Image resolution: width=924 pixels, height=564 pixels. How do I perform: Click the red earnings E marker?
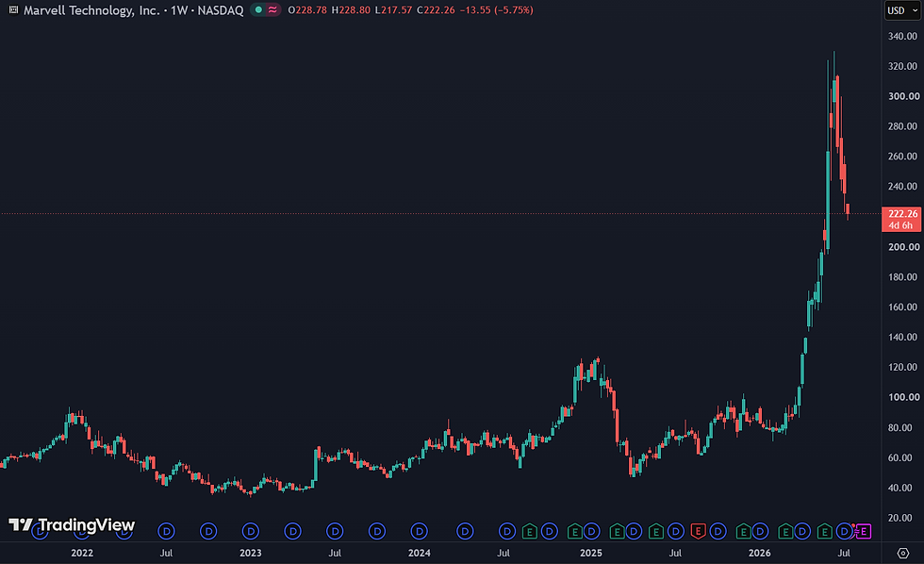click(698, 532)
